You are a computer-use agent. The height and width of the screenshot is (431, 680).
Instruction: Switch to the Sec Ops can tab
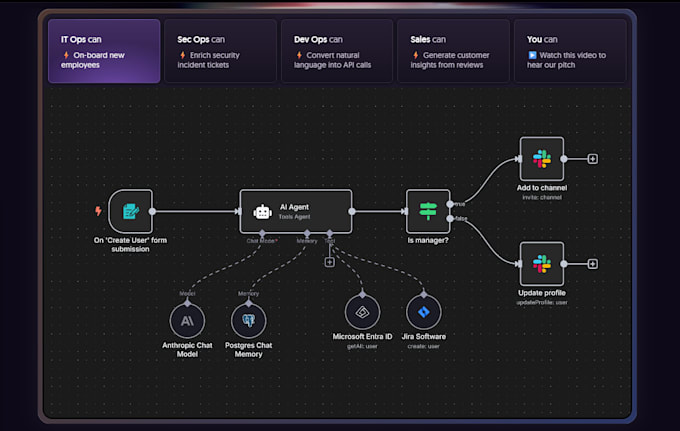220,51
